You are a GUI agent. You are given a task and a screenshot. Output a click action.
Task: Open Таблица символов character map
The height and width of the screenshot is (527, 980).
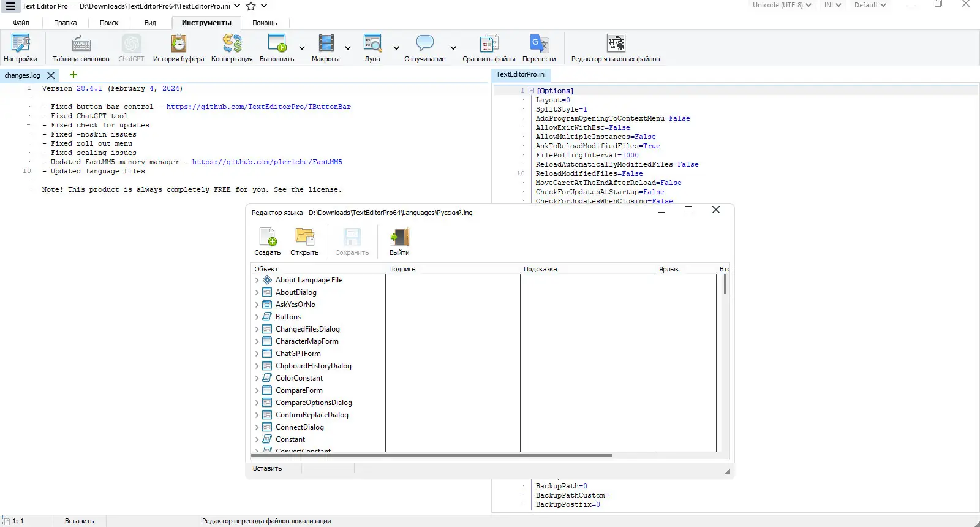tap(81, 48)
